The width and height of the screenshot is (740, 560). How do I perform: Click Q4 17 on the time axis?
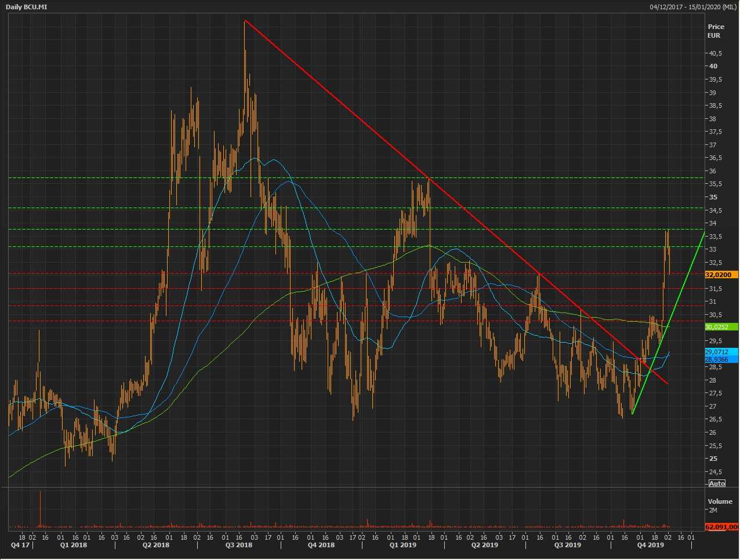[x=20, y=545]
